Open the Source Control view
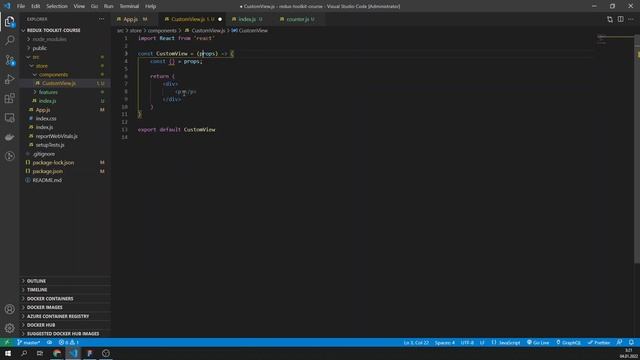This screenshot has height=360, width=640. point(9,60)
